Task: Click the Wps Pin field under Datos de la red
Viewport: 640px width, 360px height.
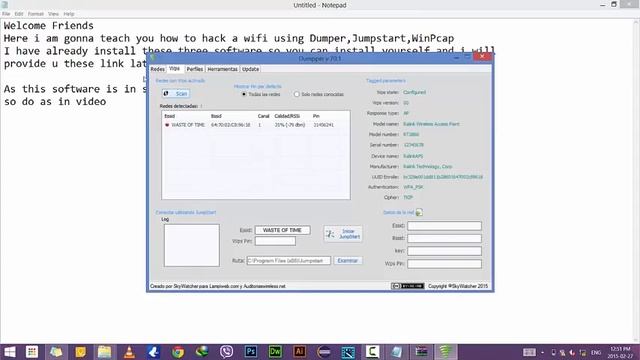Action: (444, 264)
